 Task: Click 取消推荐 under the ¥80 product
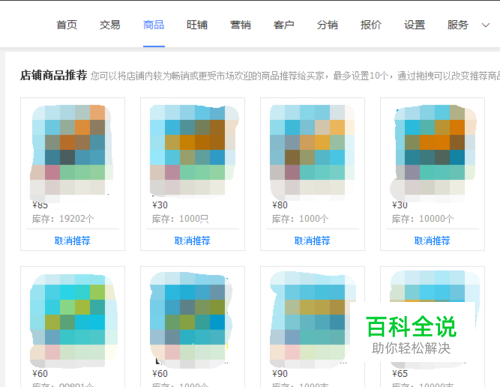(312, 240)
